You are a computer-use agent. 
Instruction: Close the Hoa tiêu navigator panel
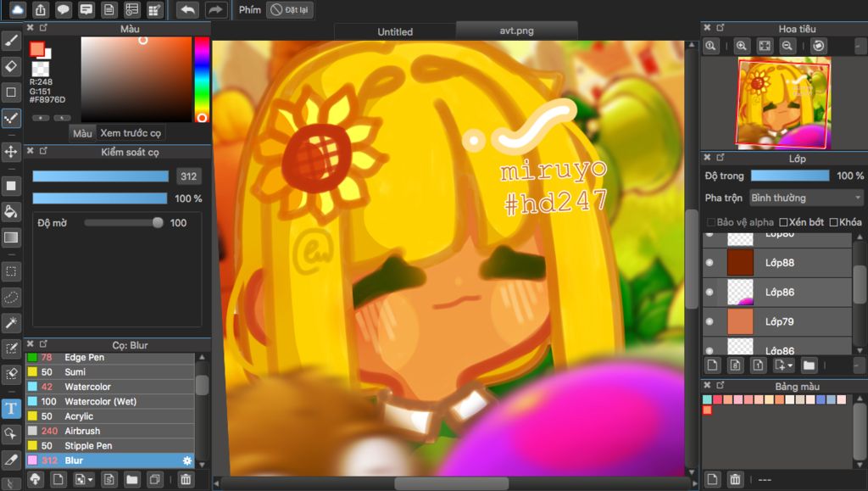(x=707, y=28)
